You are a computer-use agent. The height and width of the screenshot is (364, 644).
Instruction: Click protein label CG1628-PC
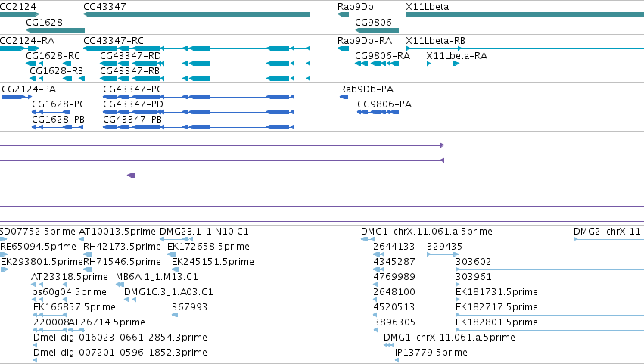pyautogui.click(x=59, y=104)
